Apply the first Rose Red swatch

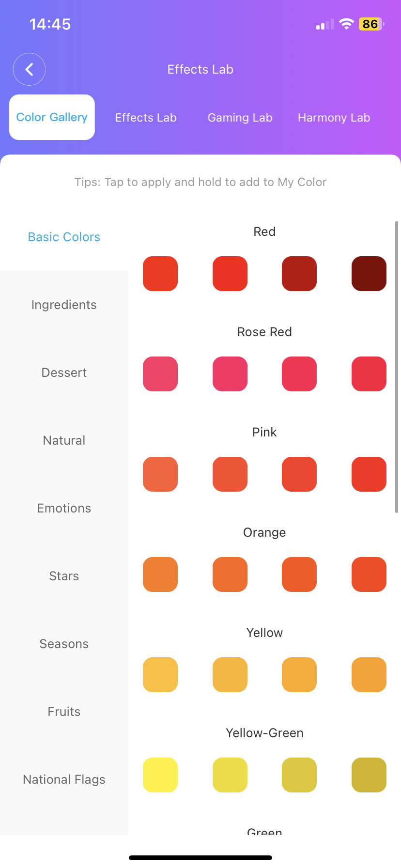[x=160, y=374]
